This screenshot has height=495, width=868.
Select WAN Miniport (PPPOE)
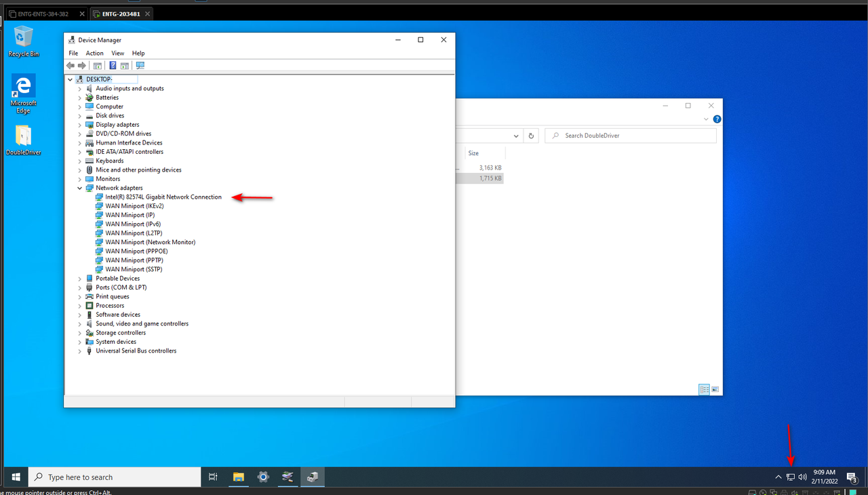click(x=136, y=251)
